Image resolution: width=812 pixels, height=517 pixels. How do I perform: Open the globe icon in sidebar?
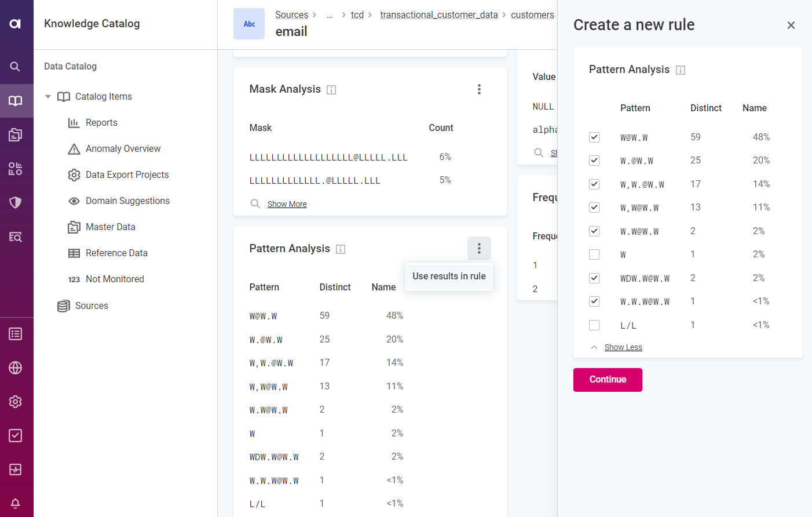coord(16,368)
